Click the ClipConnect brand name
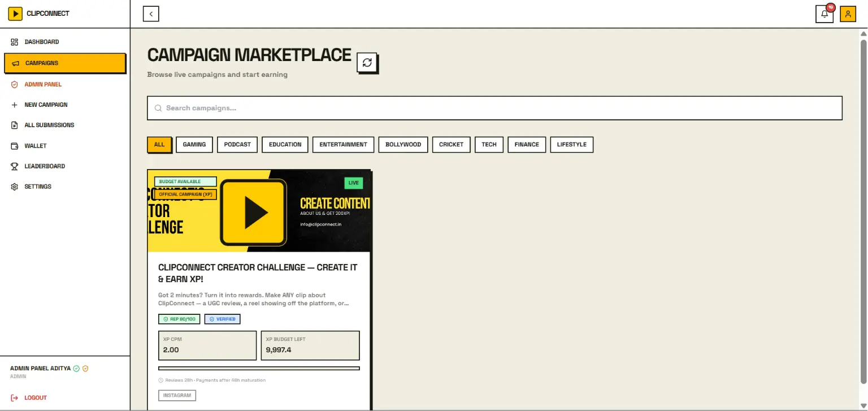Viewport: 868px width, 411px height. (x=48, y=14)
